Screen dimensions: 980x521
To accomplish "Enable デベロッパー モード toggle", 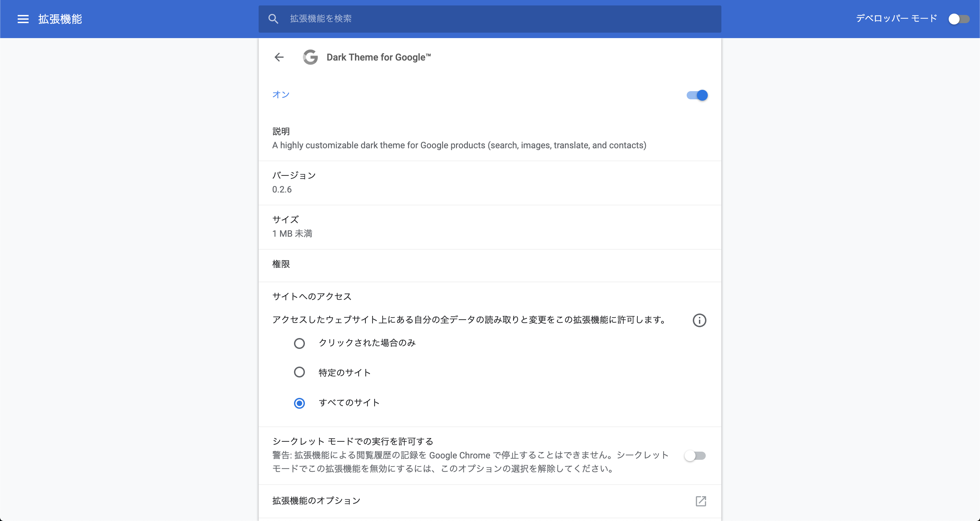I will click(x=959, y=19).
